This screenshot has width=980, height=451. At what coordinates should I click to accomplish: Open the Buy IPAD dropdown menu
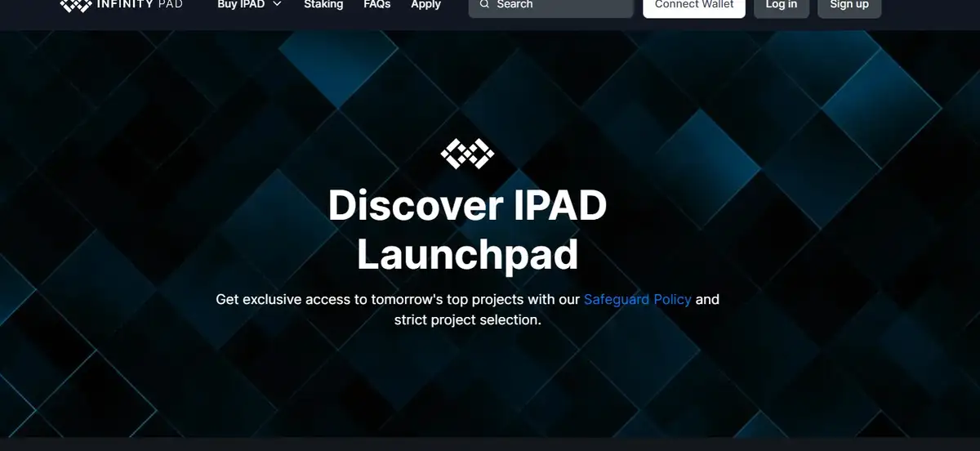[241, 5]
